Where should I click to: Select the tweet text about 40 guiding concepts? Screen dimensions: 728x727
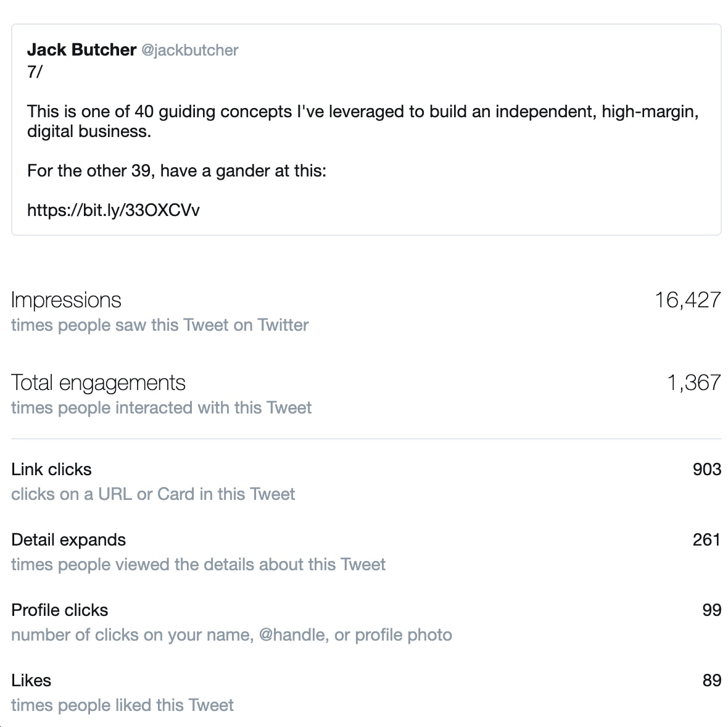(x=363, y=121)
